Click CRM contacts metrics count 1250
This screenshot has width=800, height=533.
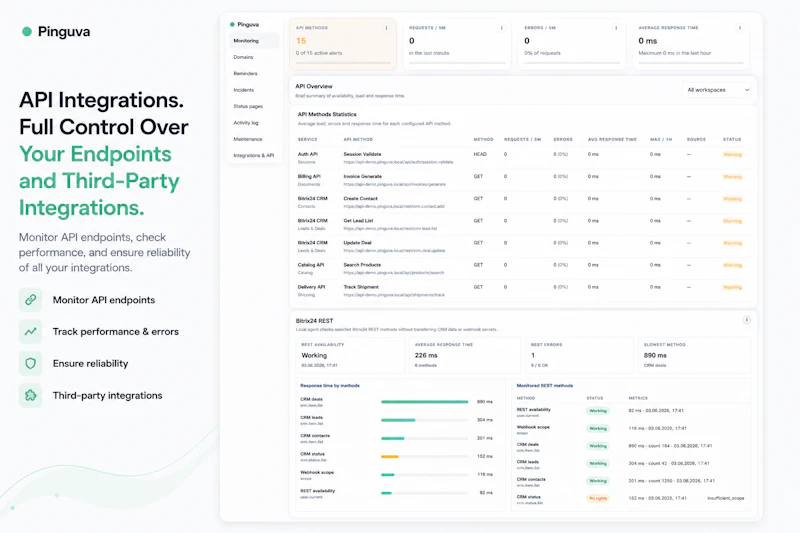[659, 481]
